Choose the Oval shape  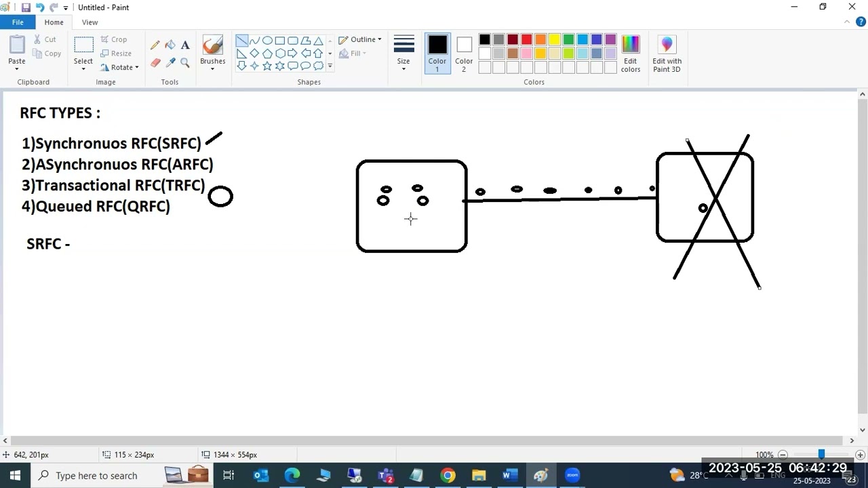267,41
